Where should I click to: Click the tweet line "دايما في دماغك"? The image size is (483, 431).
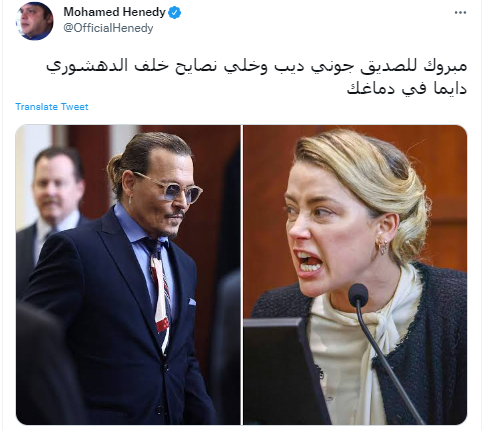point(407,88)
